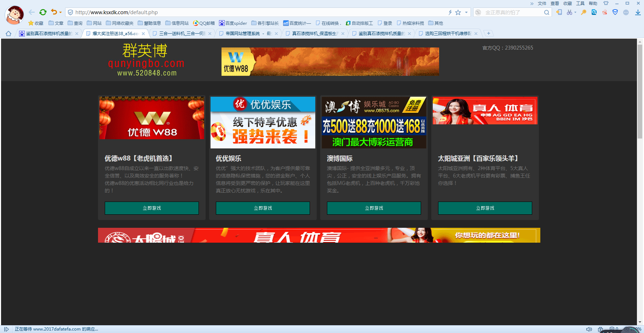
Task: Open the 各引擎站长 bookmark folder
Action: coord(265,23)
